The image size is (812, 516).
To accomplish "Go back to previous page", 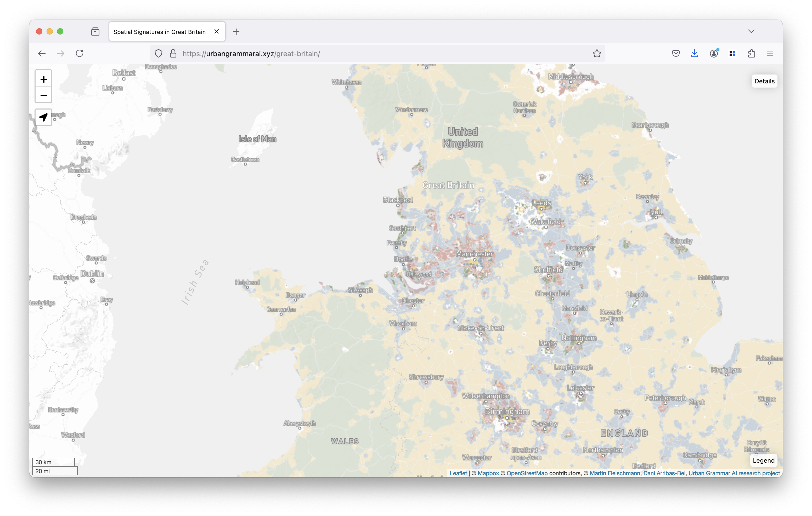I will [x=42, y=54].
